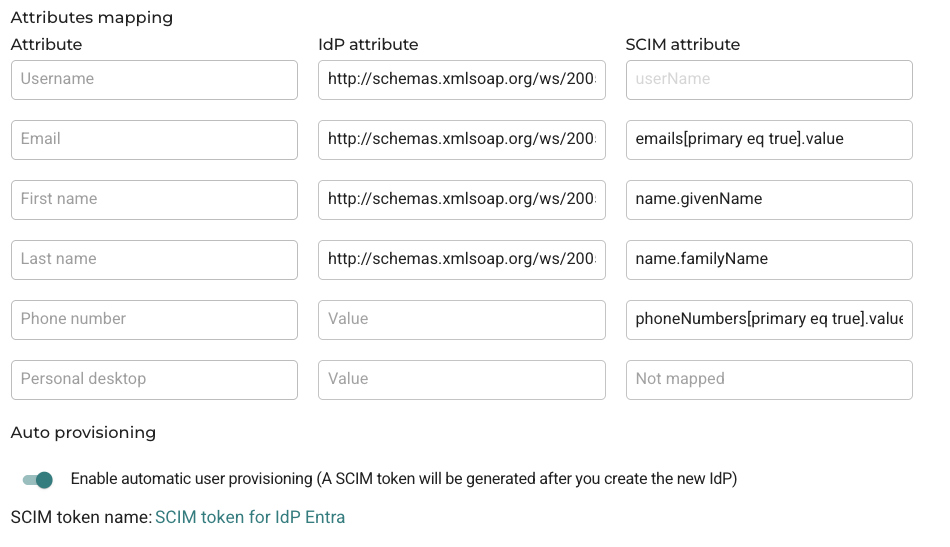
Task: Click the Phone number attribute field
Action: pyautogui.click(x=154, y=320)
